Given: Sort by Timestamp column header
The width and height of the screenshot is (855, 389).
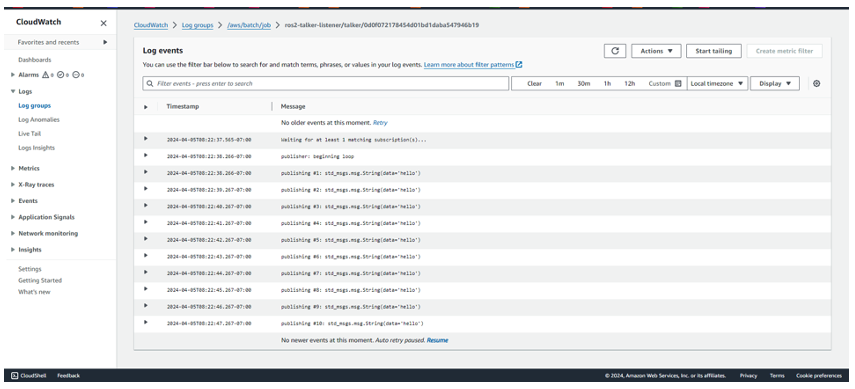Looking at the screenshot, I should coord(183,106).
